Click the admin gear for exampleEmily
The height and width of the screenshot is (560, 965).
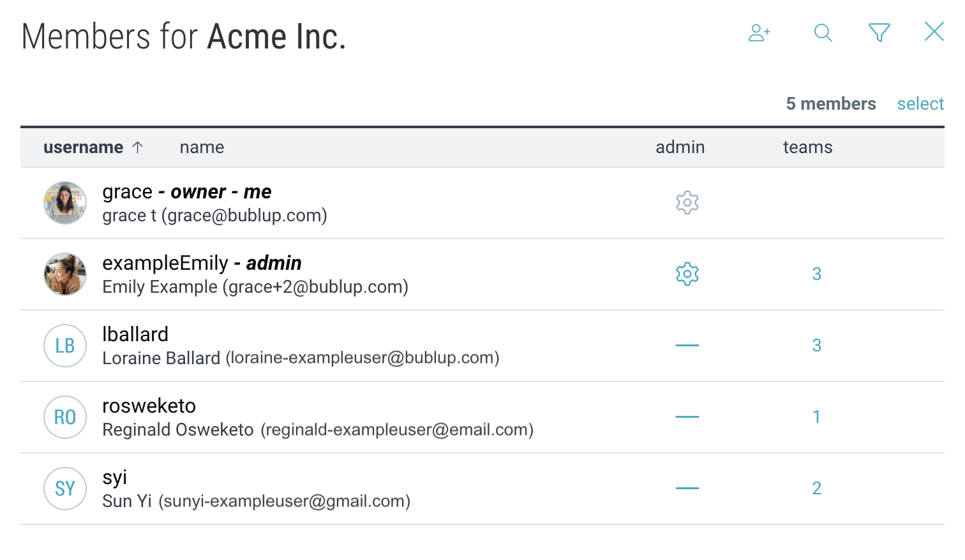click(687, 274)
